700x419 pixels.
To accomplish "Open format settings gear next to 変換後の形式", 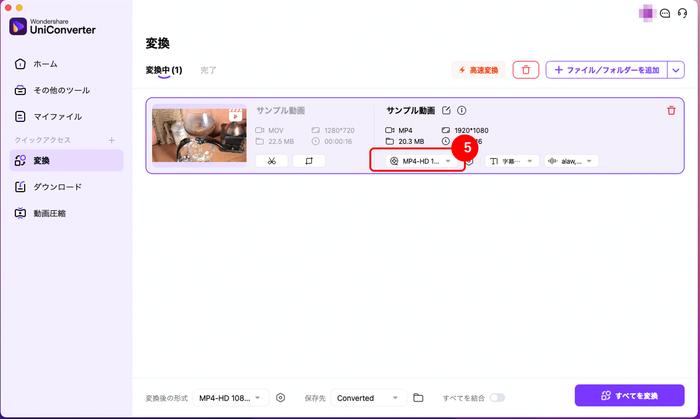I will [x=280, y=398].
